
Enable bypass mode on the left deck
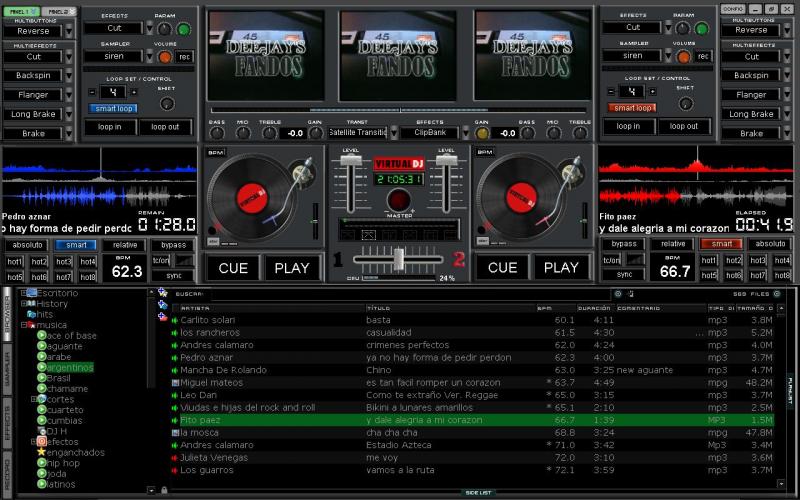[174, 244]
